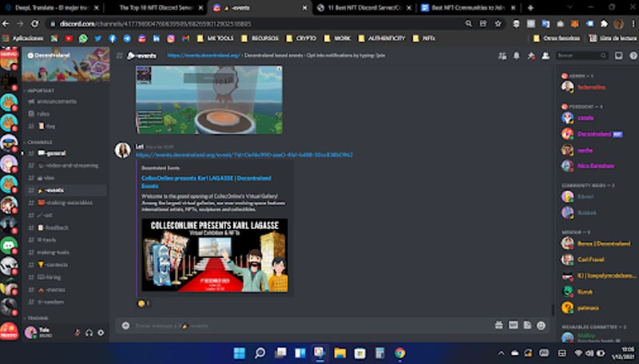Viewport: 639px width, 364px height.
Task: Select the events channel in sidebar
Action: tap(65, 190)
